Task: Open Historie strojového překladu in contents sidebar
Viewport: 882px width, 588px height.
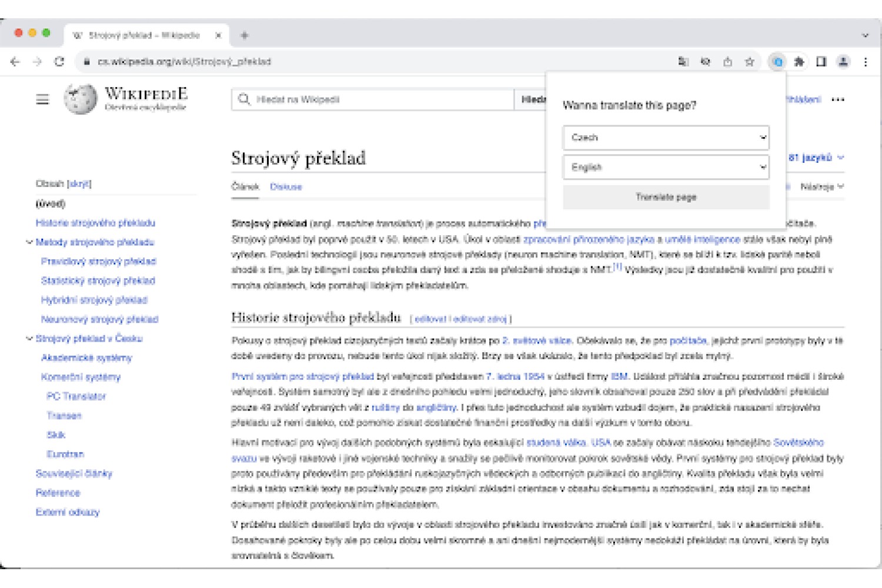Action: point(95,223)
